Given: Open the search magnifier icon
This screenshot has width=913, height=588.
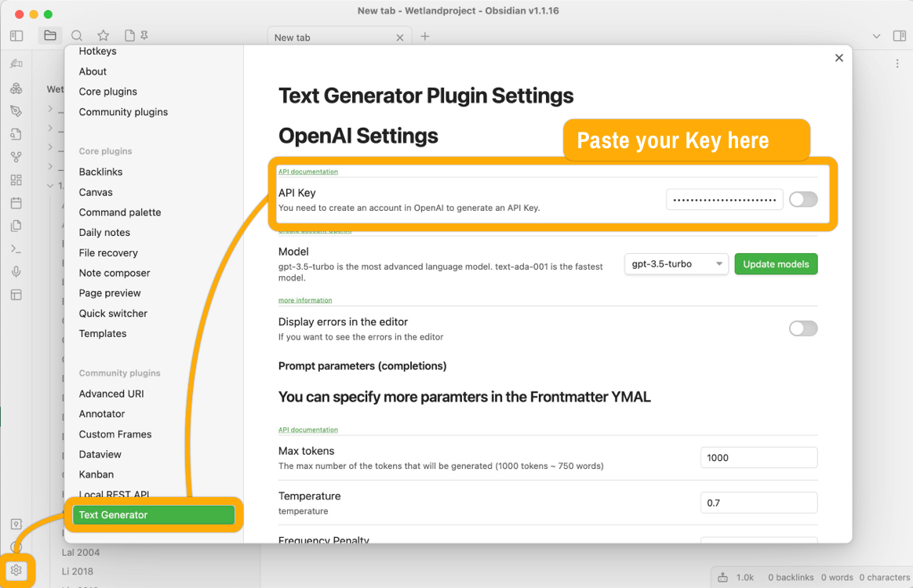Looking at the screenshot, I should click(77, 36).
